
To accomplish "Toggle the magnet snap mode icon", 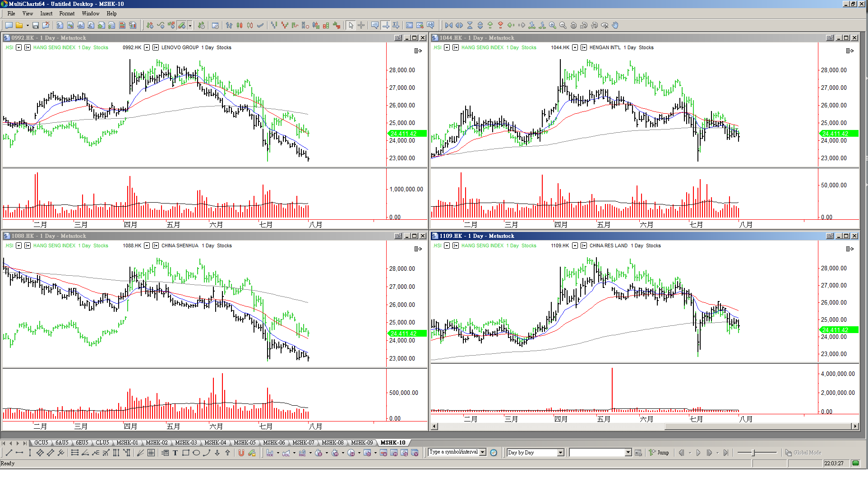I will [x=241, y=453].
